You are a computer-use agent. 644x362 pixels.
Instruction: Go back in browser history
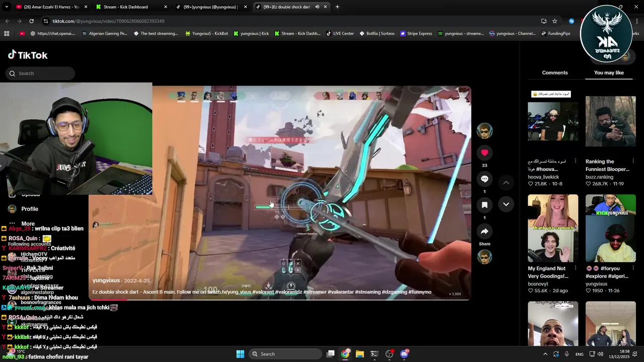(7, 21)
